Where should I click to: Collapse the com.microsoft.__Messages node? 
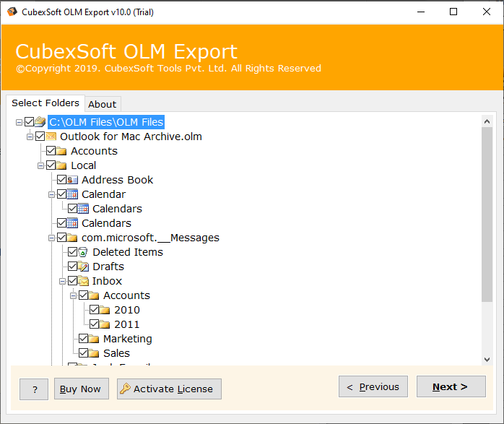tap(52, 238)
